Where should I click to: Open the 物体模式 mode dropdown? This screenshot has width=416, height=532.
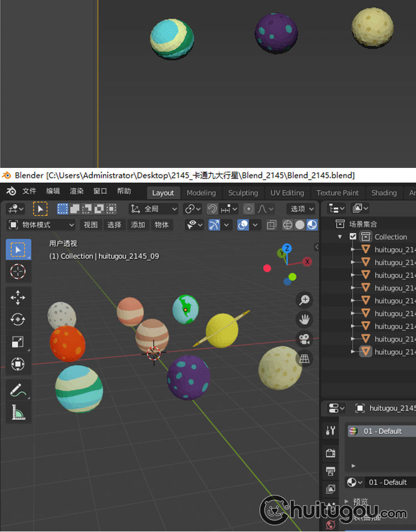click(x=41, y=225)
